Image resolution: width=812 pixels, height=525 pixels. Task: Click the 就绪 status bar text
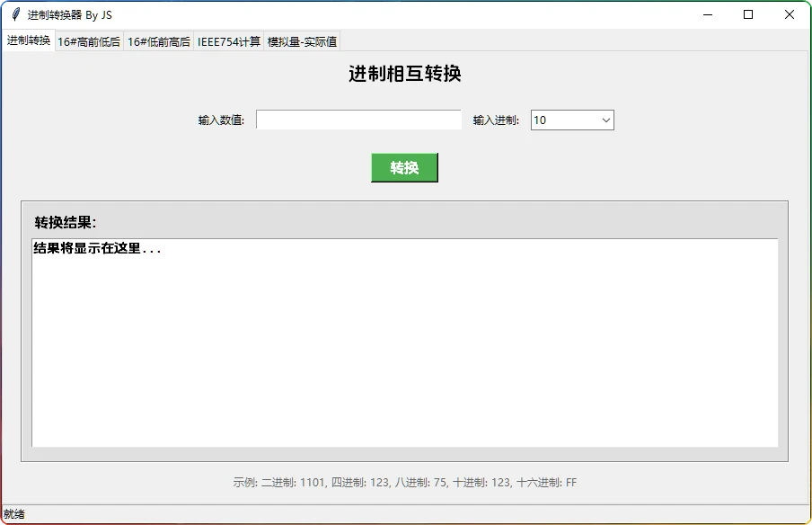(14, 514)
